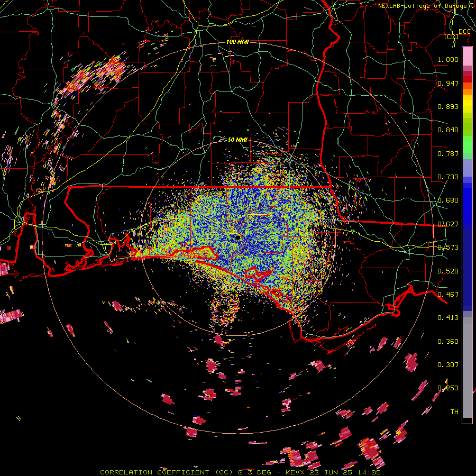Click the 0.787 scale value
This screenshot has height=476, width=476.
coord(448,153)
